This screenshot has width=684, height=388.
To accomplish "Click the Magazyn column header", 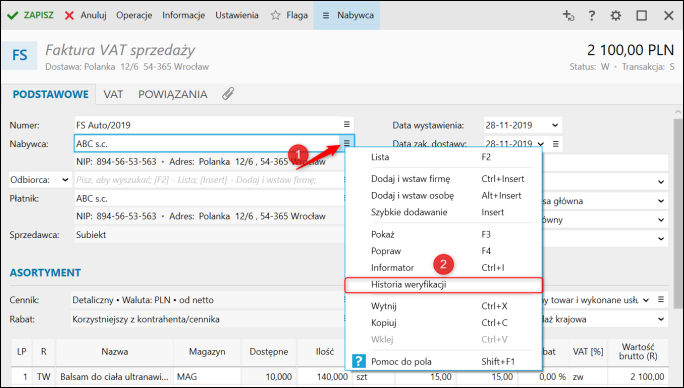I will (207, 352).
